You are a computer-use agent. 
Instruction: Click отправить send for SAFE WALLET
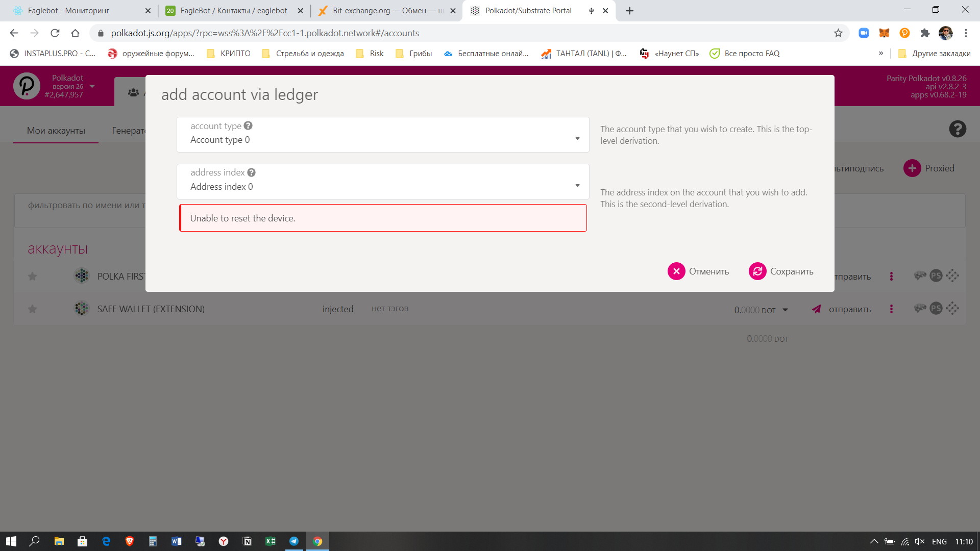841,309
